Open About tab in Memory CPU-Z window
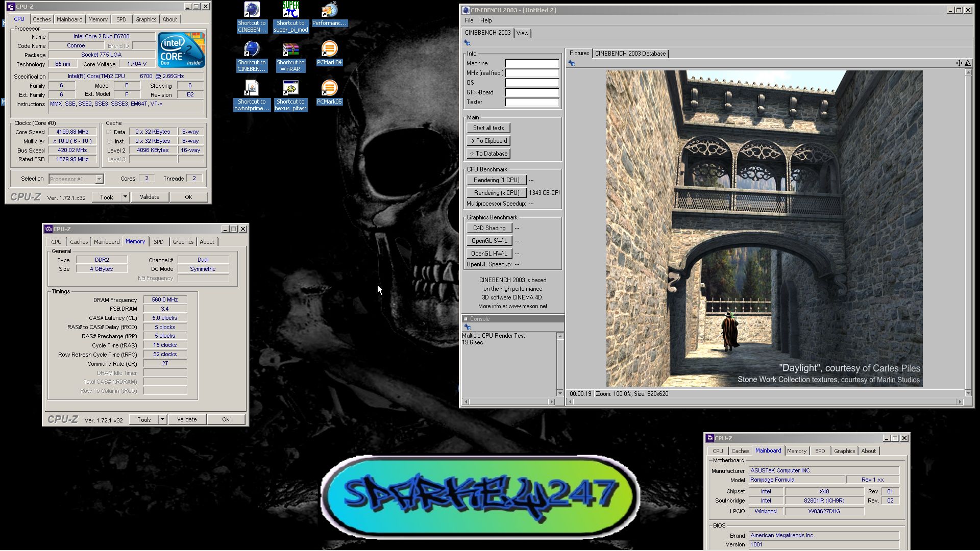The image size is (980, 551). click(x=207, y=242)
